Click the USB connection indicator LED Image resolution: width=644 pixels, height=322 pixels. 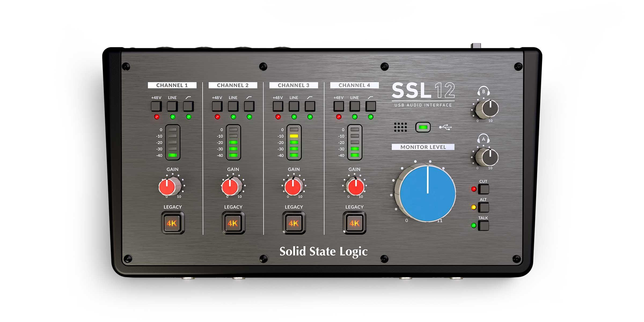[x=423, y=127]
